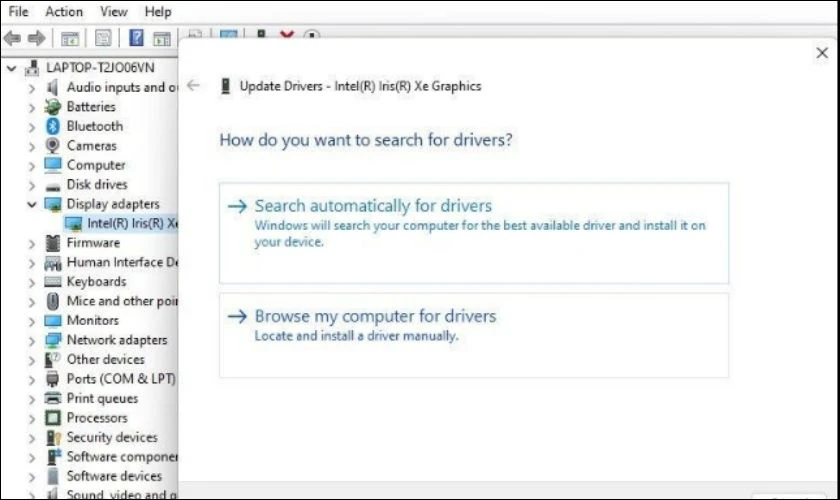Click the LAPTOP-T2JO06VN computer icon

tap(32, 68)
